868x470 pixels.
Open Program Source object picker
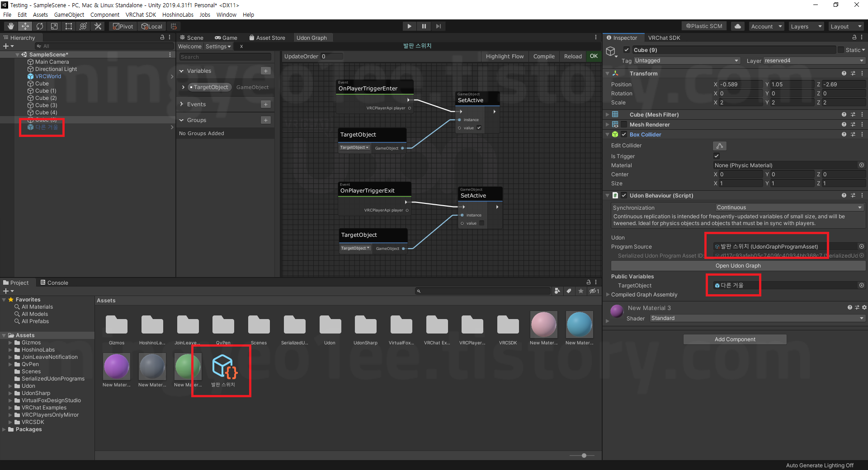[862, 246]
